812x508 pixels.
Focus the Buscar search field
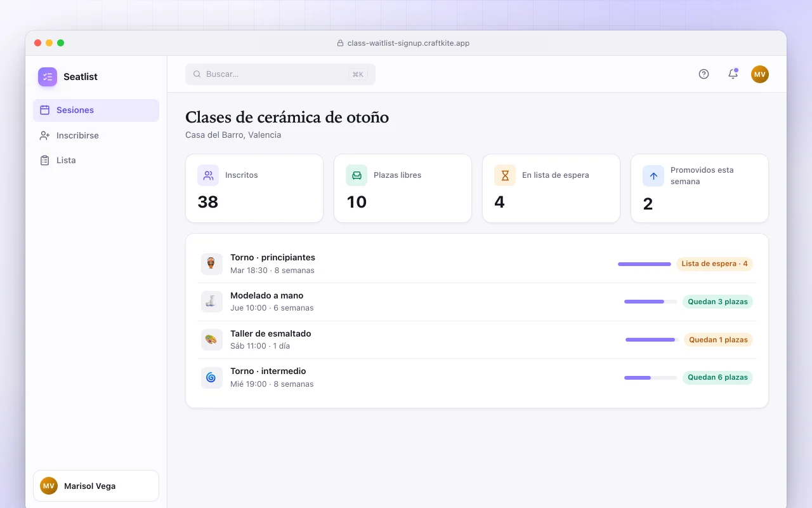click(280, 74)
